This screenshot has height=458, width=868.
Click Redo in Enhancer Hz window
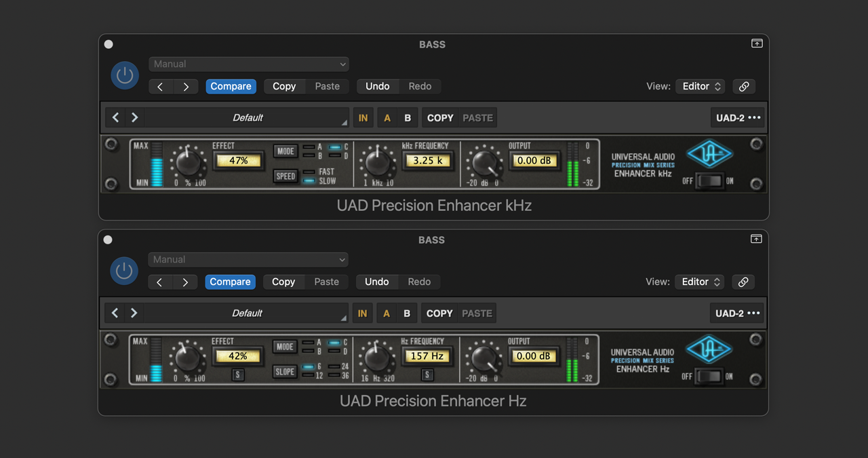point(419,282)
